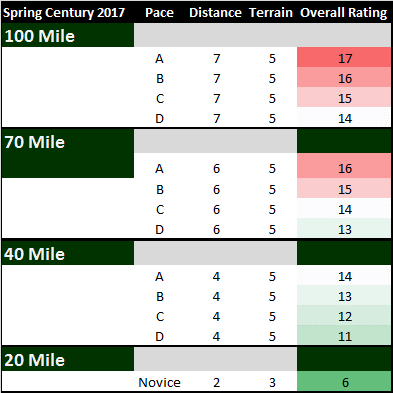This screenshot has height=393, width=393.
Task: Select the rating 12 cell in 40 Mile
Action: click(x=344, y=315)
